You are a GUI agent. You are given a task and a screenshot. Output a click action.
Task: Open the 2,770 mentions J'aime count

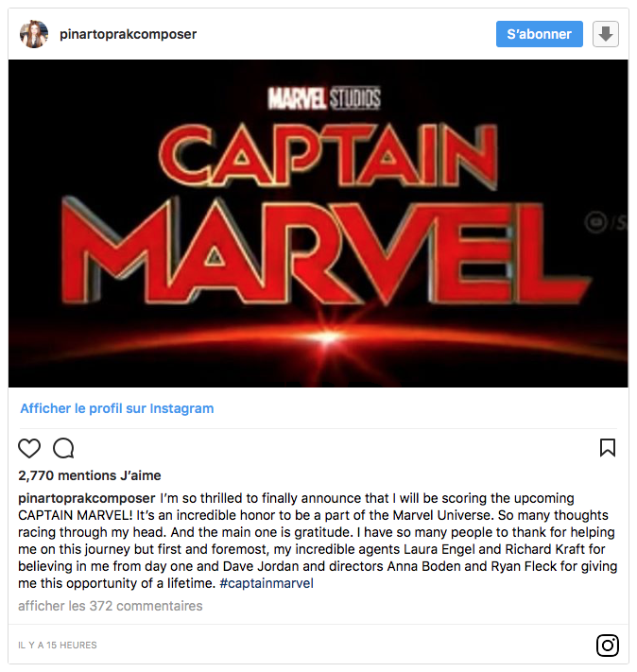(90, 475)
